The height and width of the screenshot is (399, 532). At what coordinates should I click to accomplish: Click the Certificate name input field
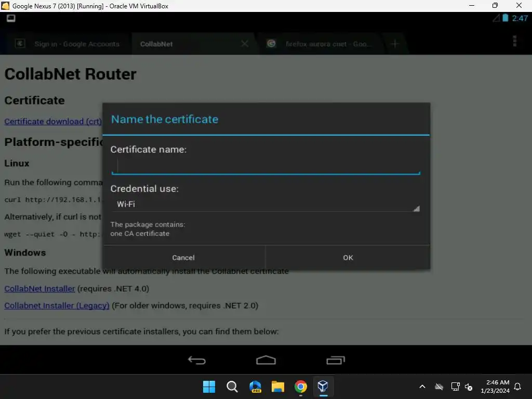point(265,166)
